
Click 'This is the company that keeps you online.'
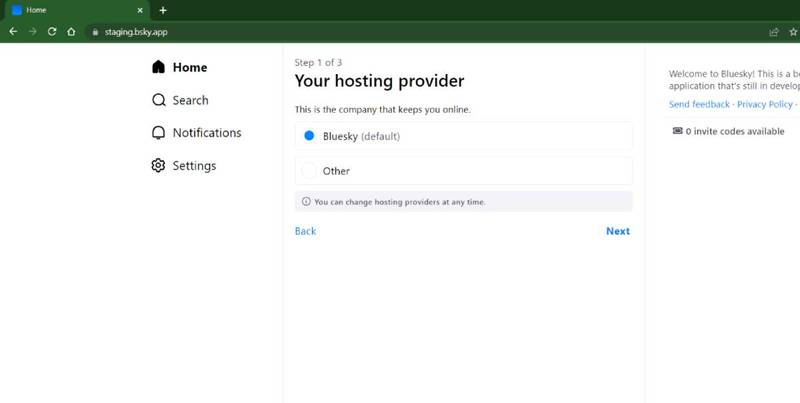383,109
